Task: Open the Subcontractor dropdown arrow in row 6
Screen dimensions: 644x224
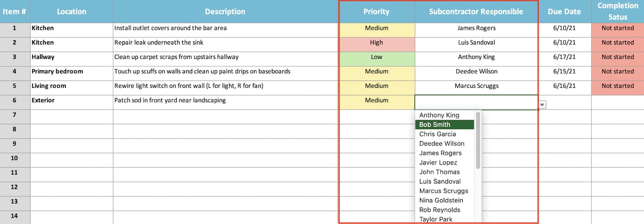Action: [542, 105]
